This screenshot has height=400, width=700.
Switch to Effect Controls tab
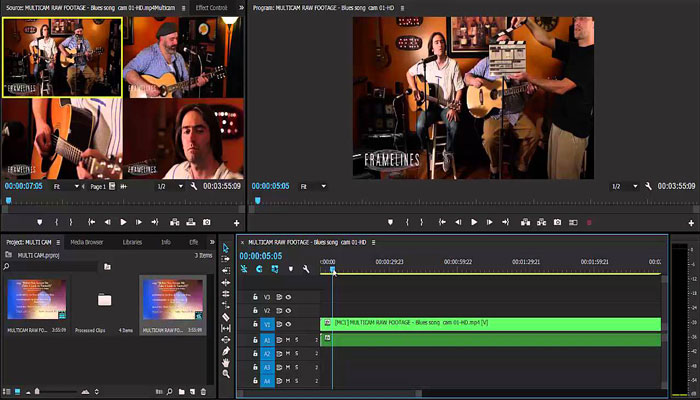point(211,8)
